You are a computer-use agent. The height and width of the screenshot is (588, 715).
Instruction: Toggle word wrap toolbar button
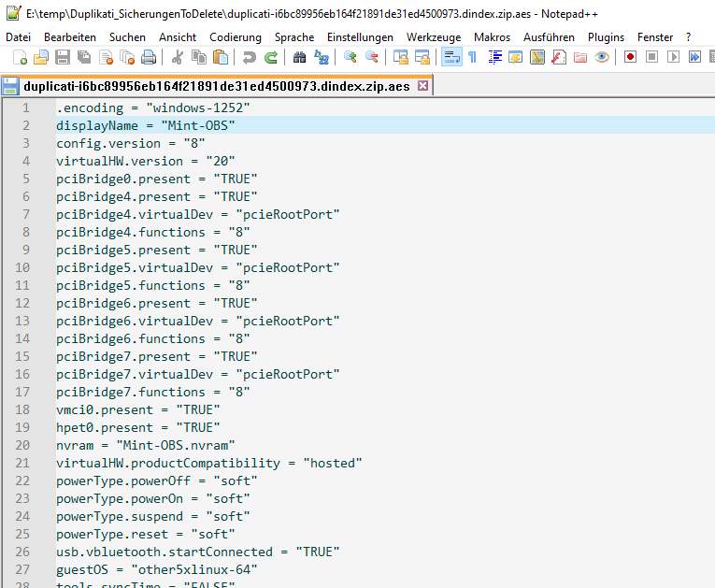(451, 57)
